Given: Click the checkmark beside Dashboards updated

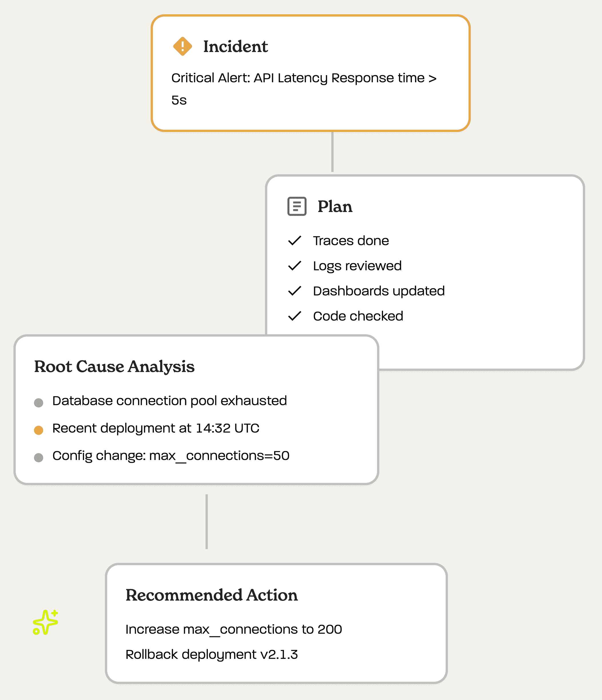Looking at the screenshot, I should pyautogui.click(x=294, y=291).
